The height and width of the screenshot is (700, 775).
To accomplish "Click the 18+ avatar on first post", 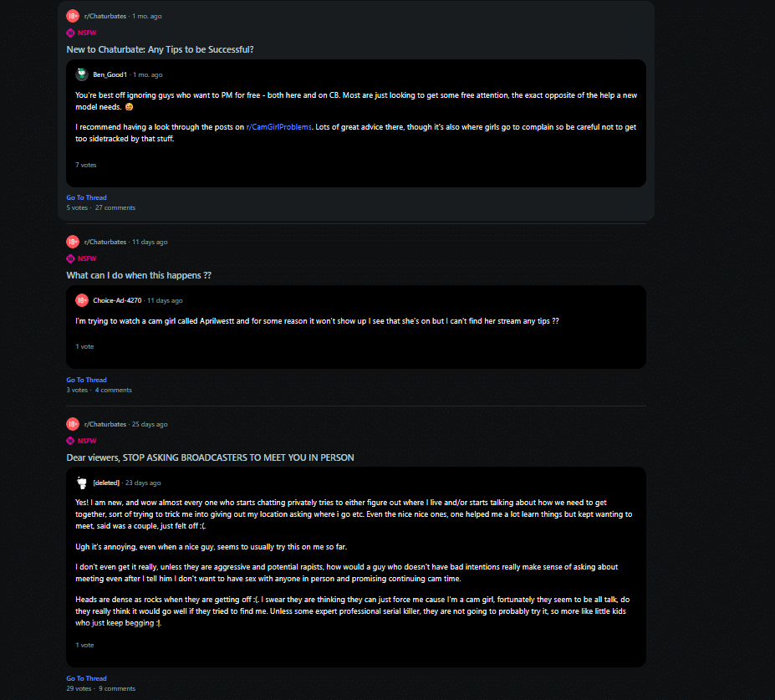I will pos(73,16).
